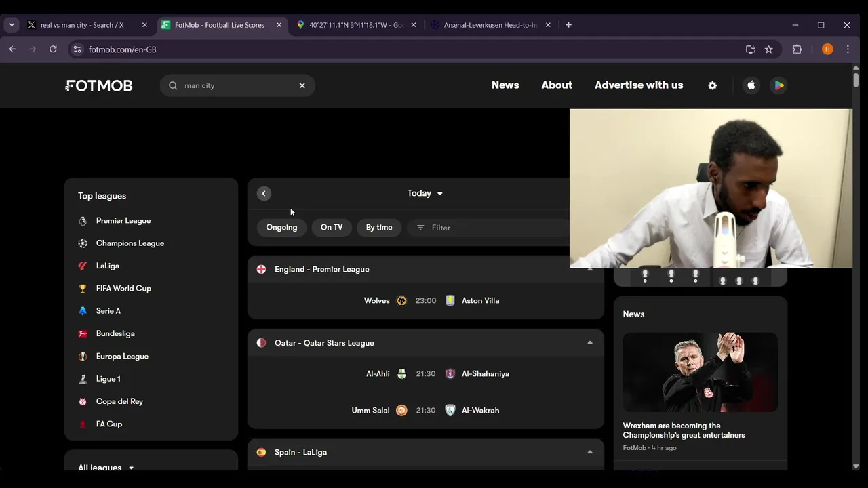Click the Apple App Store icon

point(751,85)
